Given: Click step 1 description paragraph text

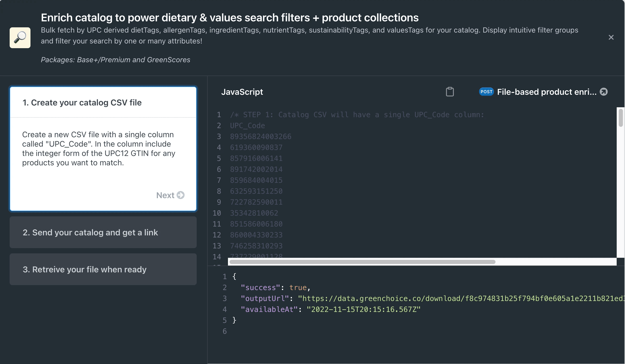Looking at the screenshot, I should [98, 149].
